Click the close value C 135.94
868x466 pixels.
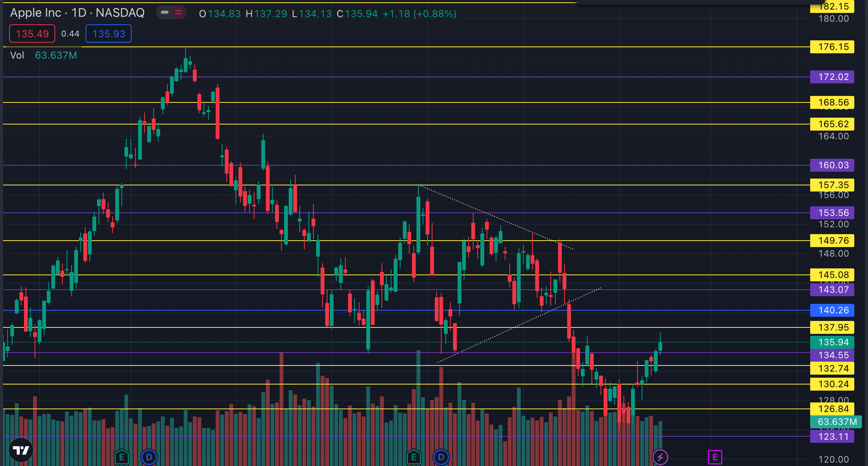[x=357, y=14]
